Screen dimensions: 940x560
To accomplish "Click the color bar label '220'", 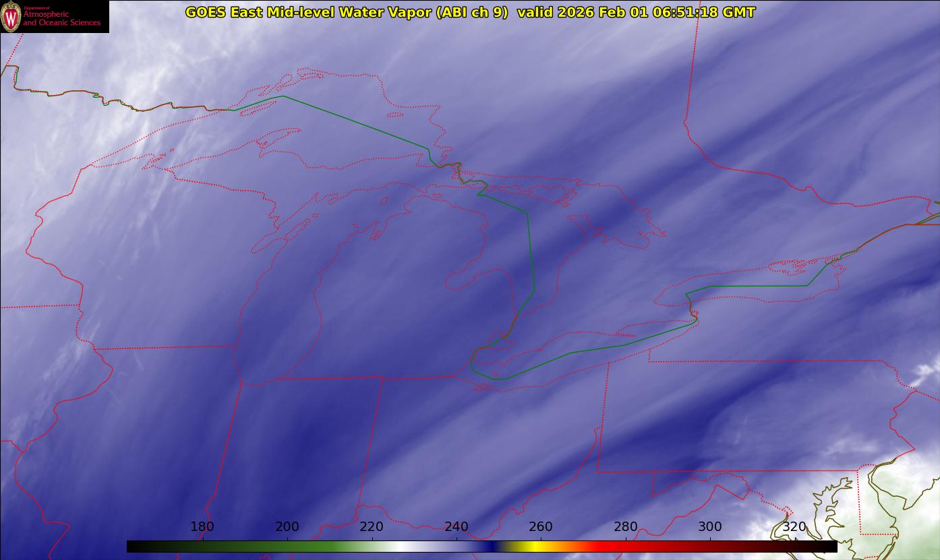I will [372, 526].
